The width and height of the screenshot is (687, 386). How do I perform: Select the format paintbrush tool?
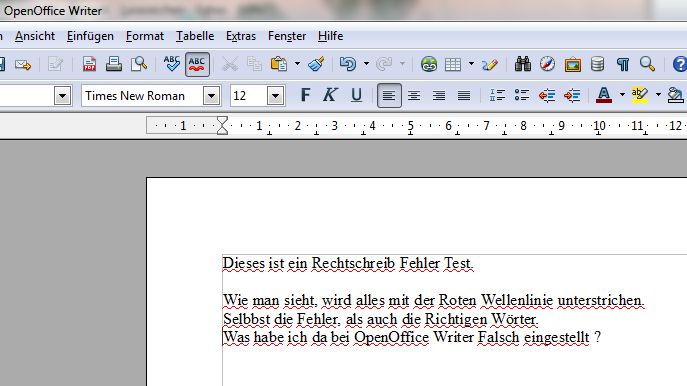(316, 64)
